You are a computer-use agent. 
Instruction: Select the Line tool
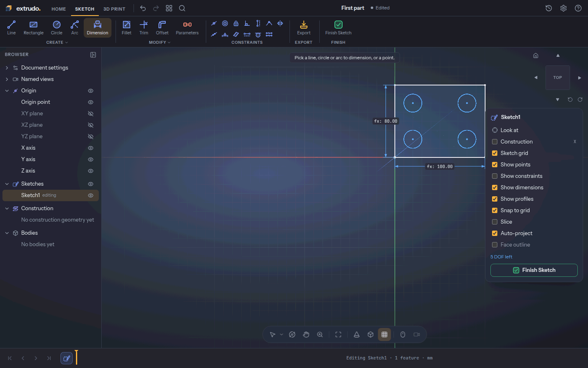pyautogui.click(x=11, y=28)
